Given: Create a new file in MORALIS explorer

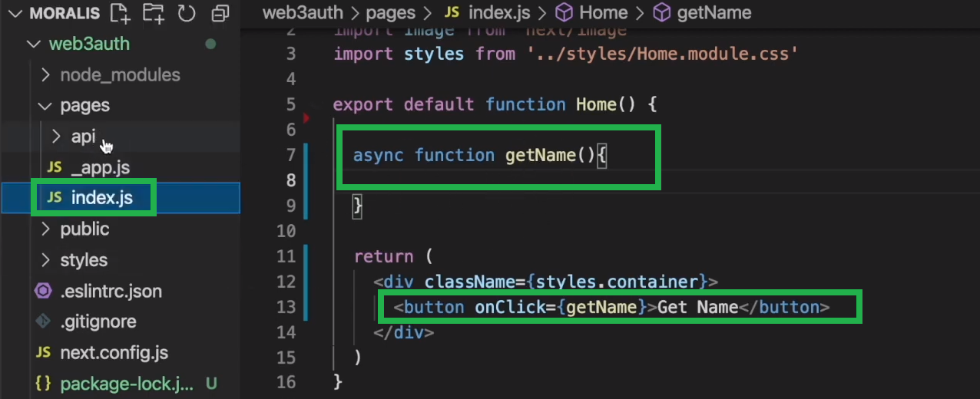Looking at the screenshot, I should [120, 13].
